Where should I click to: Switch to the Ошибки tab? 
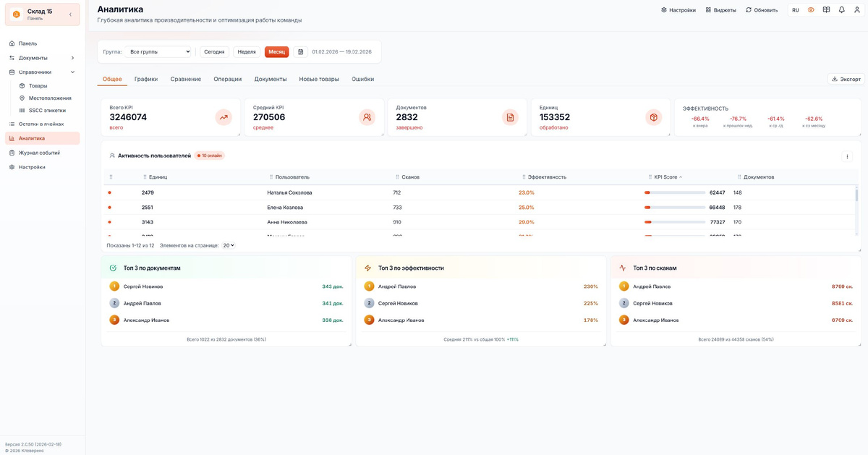tap(363, 79)
